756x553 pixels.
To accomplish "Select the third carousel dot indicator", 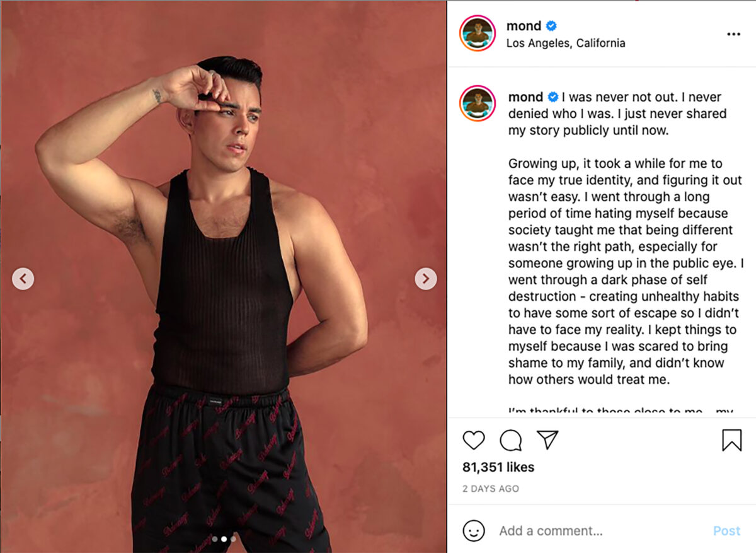I will [233, 539].
